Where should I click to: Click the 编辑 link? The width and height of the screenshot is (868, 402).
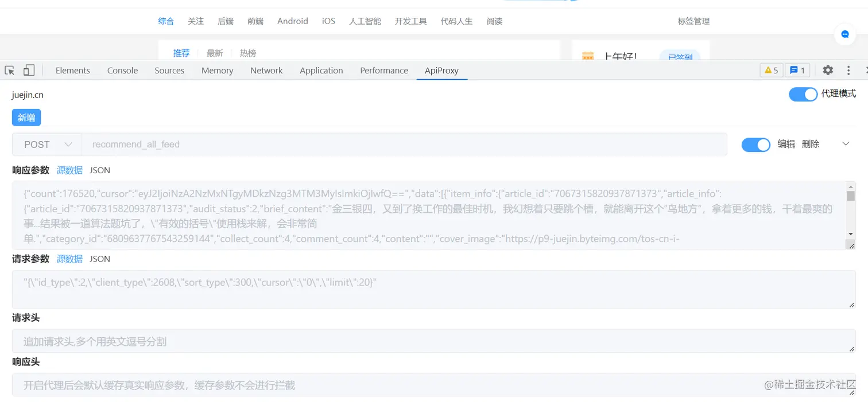pyautogui.click(x=786, y=144)
